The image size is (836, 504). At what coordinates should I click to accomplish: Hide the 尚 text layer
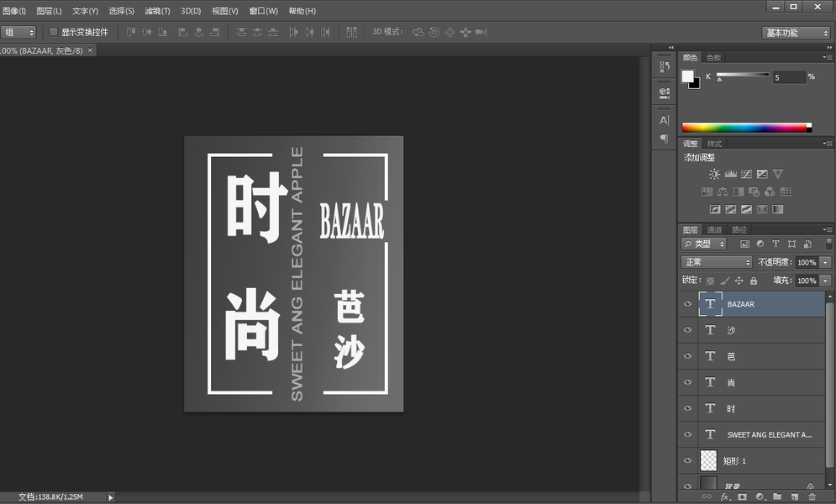[x=688, y=382]
